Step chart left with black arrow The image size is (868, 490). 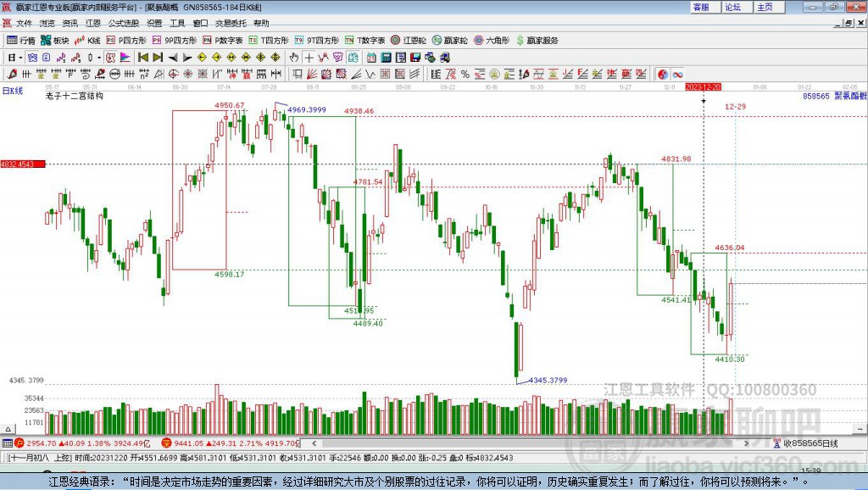tap(173, 58)
